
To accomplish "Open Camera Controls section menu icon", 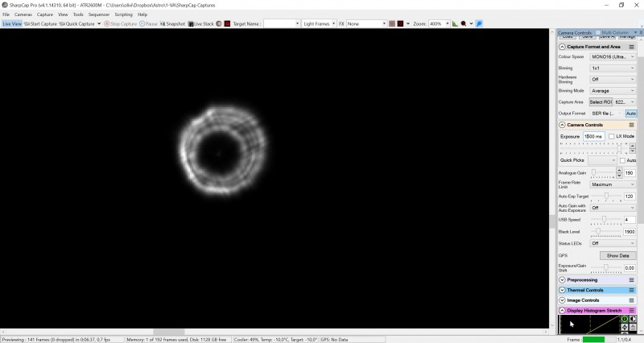I will point(631,125).
